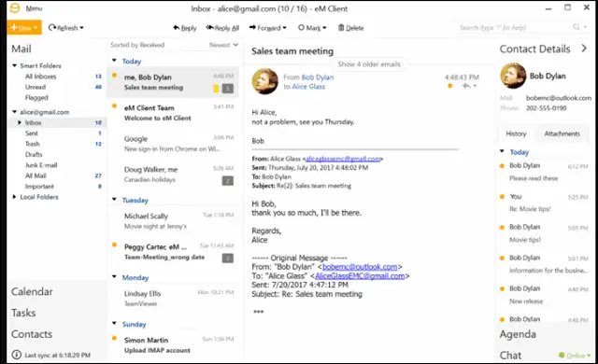
Task: Open Lindsay Ellis TeamViewer email
Action: (x=174, y=299)
